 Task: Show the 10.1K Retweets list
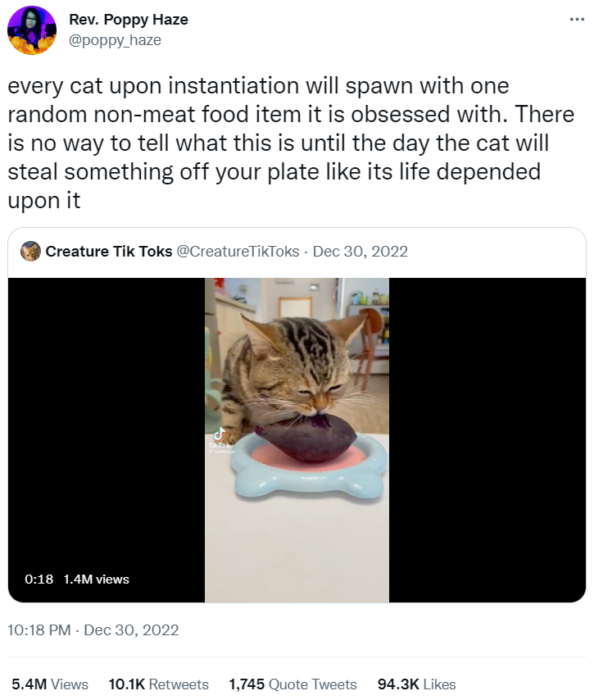pyautogui.click(x=158, y=684)
